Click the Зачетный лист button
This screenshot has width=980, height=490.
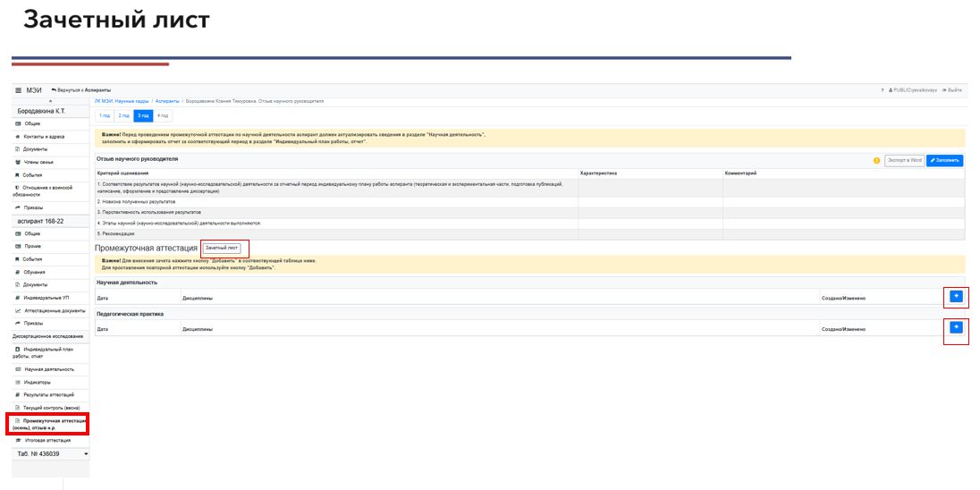tap(223, 247)
